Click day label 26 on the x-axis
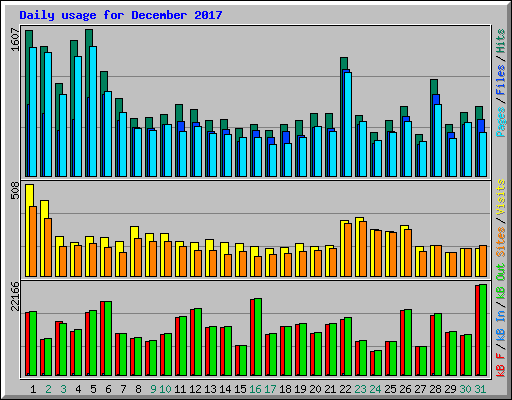 click(405, 389)
